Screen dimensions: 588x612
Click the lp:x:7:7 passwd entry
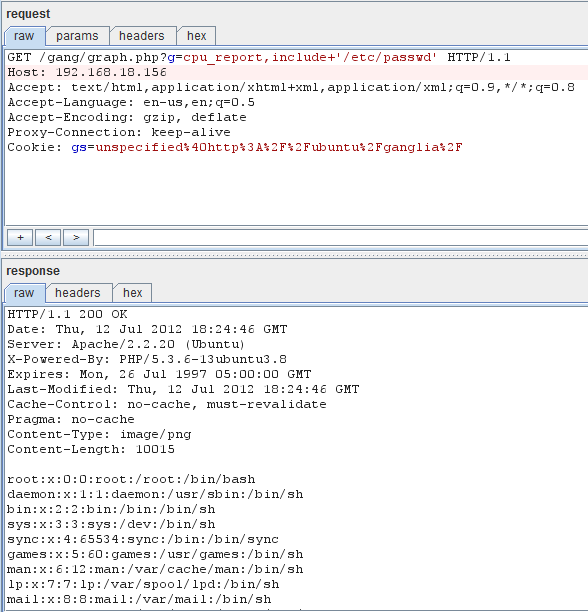click(x=143, y=584)
